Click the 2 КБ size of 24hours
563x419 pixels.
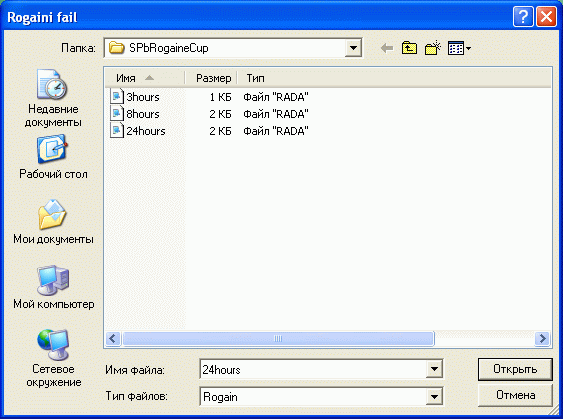[x=220, y=131]
